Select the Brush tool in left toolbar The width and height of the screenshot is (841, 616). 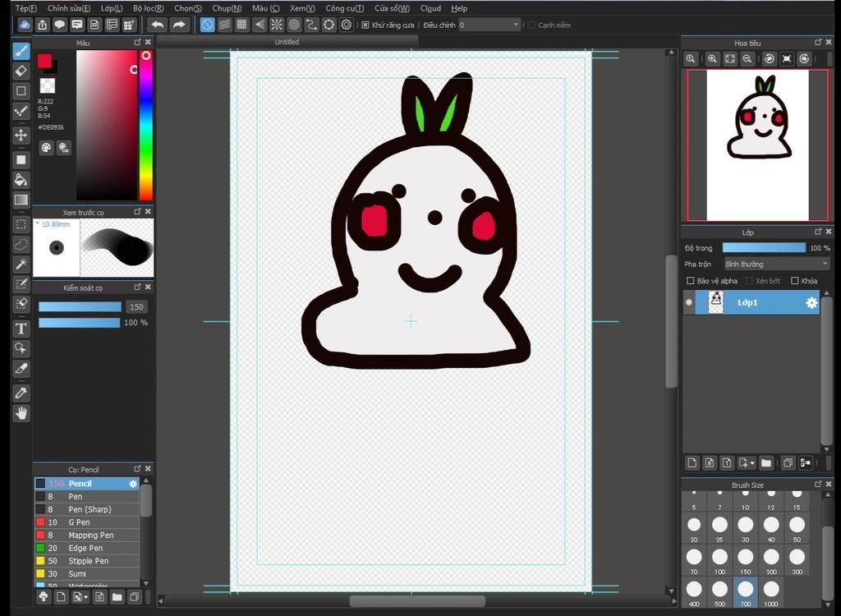point(21,52)
